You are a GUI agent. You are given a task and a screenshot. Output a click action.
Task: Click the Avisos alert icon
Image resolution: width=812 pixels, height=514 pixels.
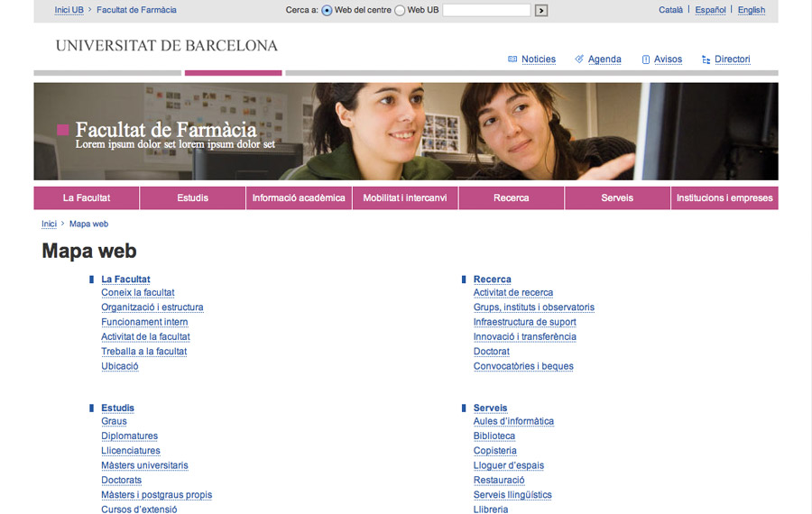click(645, 60)
